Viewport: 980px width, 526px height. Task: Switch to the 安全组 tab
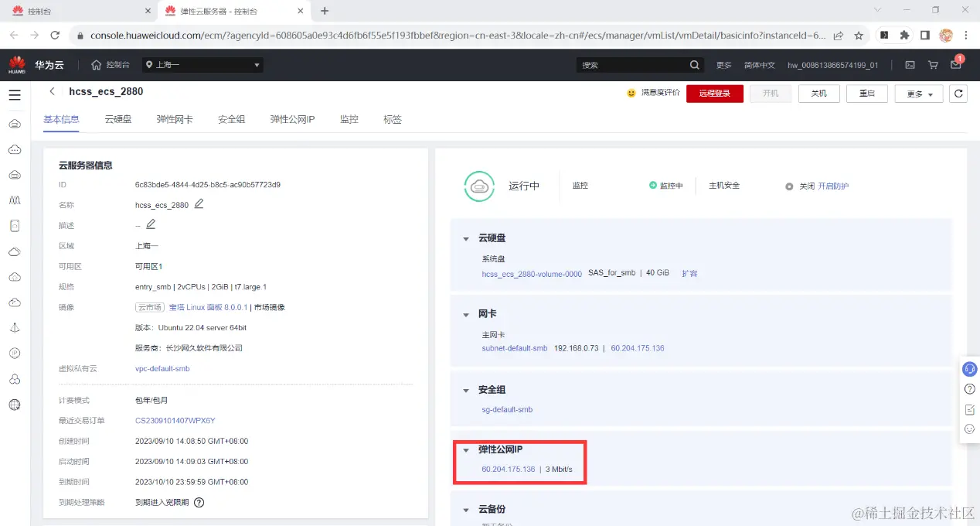pyautogui.click(x=232, y=119)
